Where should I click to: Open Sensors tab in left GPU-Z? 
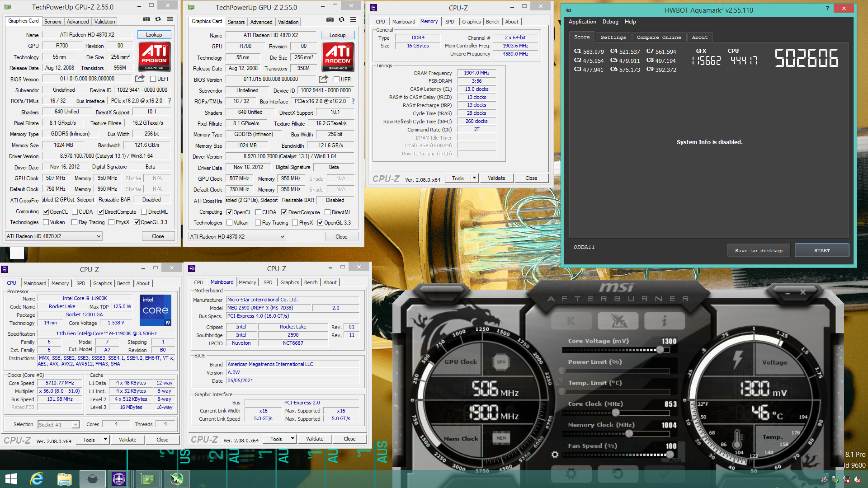coord(52,22)
